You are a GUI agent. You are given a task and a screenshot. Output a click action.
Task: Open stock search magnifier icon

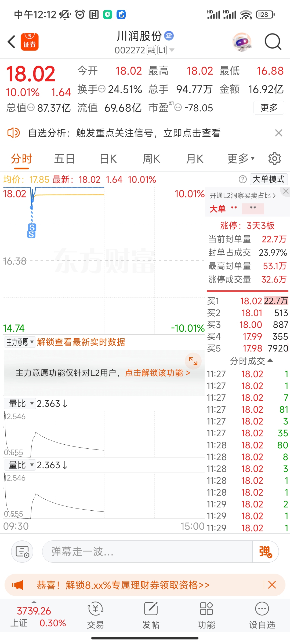coord(273,42)
